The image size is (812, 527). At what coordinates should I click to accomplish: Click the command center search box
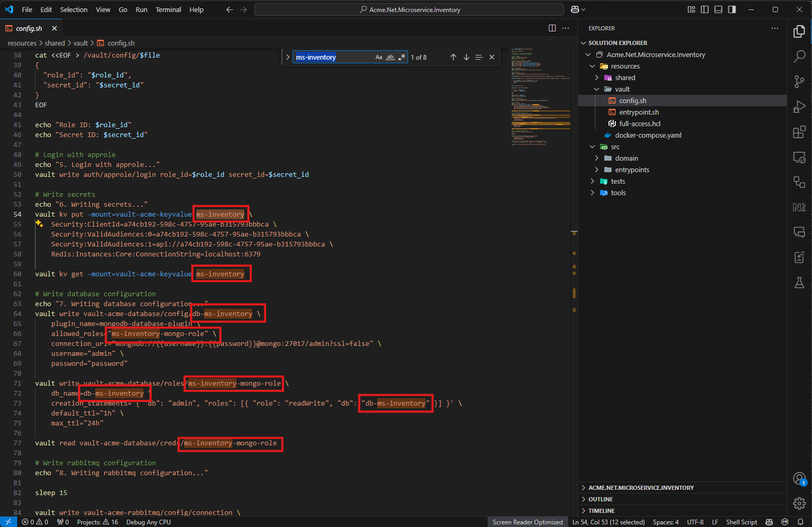pyautogui.click(x=409, y=9)
